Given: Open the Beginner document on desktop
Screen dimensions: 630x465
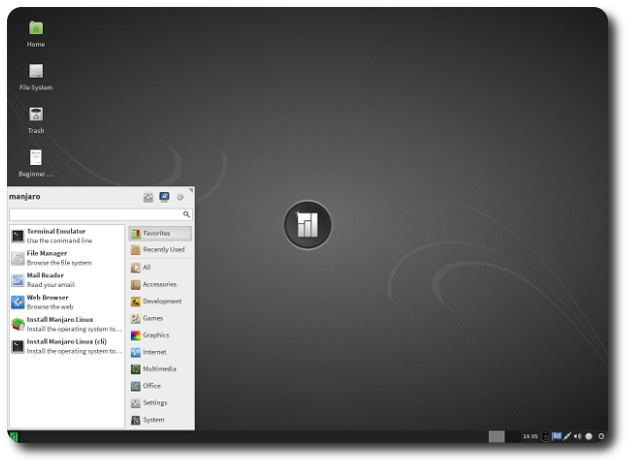Looking at the screenshot, I should 36,158.
